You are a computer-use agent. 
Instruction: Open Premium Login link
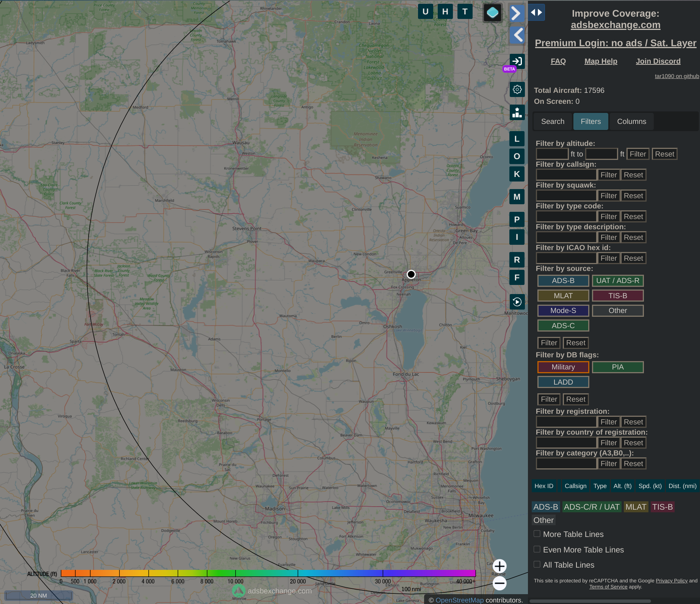615,43
